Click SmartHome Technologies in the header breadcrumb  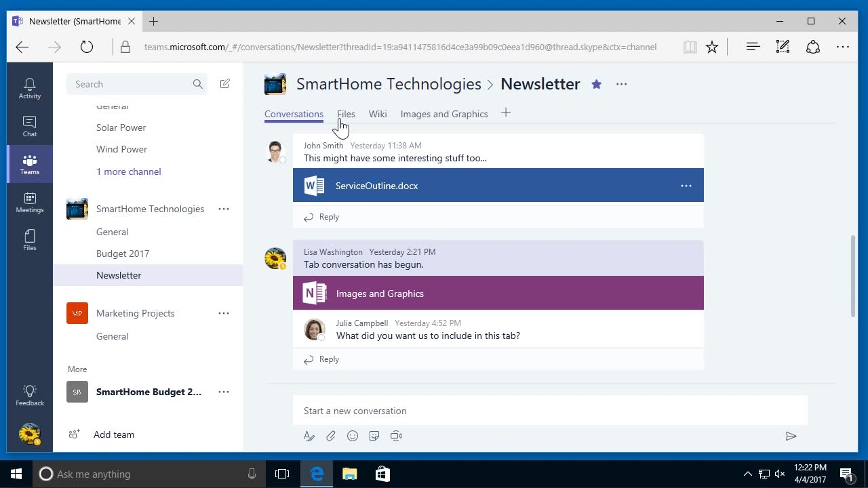click(x=389, y=84)
